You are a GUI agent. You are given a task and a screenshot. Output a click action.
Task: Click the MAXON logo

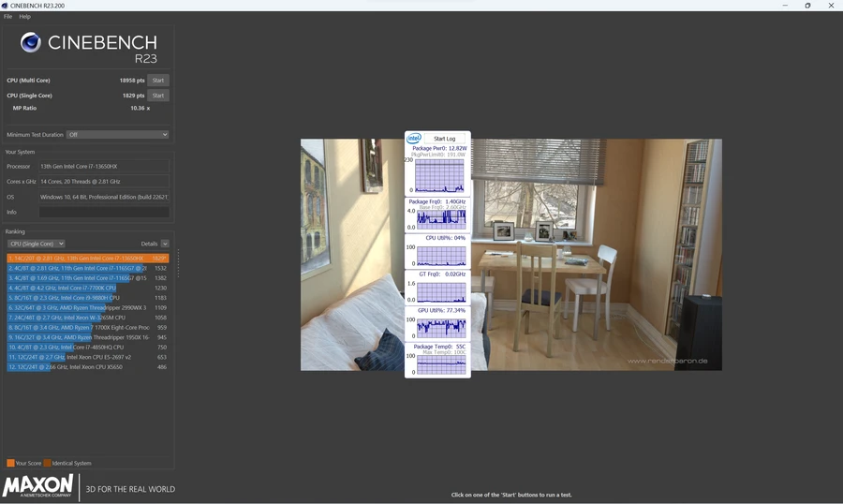click(x=37, y=485)
